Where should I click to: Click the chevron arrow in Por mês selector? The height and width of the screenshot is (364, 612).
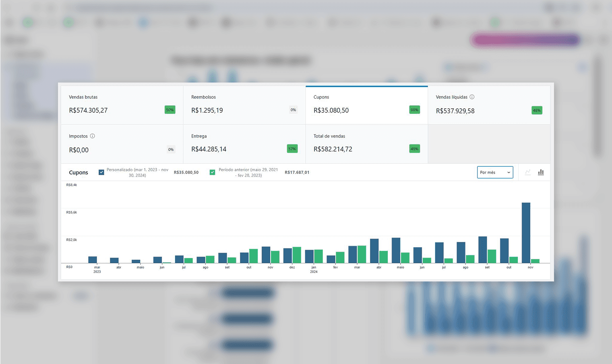coord(509,172)
